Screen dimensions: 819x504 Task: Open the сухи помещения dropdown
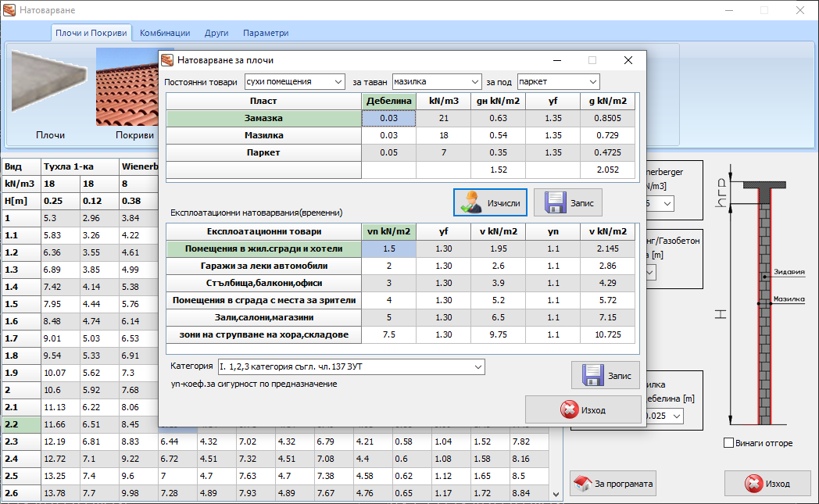pyautogui.click(x=294, y=81)
